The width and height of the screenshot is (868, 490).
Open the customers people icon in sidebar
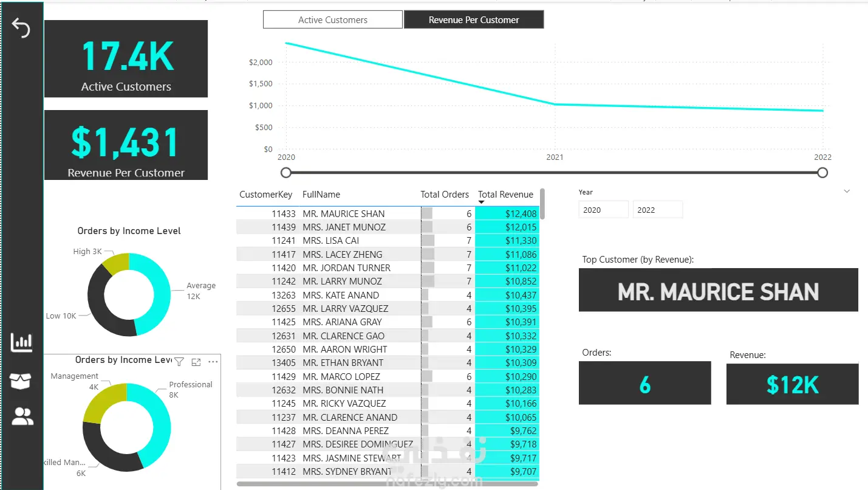tap(22, 416)
